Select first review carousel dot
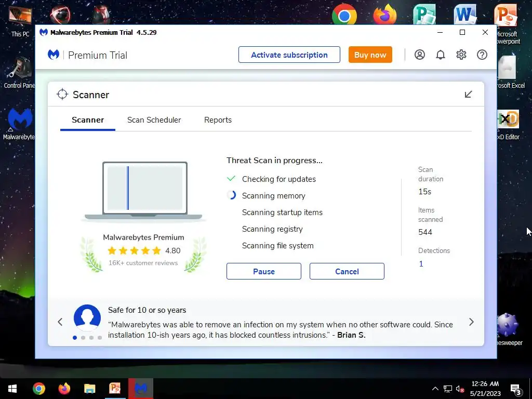 (x=75, y=338)
